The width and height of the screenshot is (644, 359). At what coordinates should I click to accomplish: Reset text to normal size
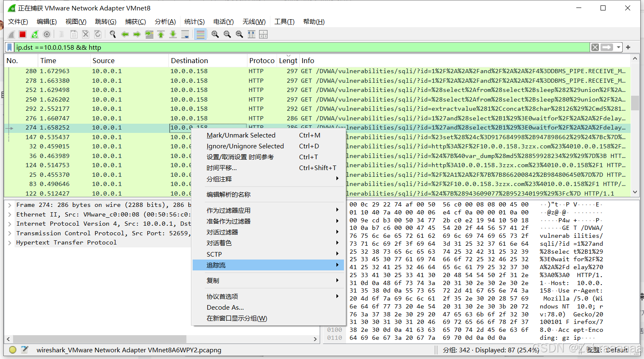click(239, 34)
